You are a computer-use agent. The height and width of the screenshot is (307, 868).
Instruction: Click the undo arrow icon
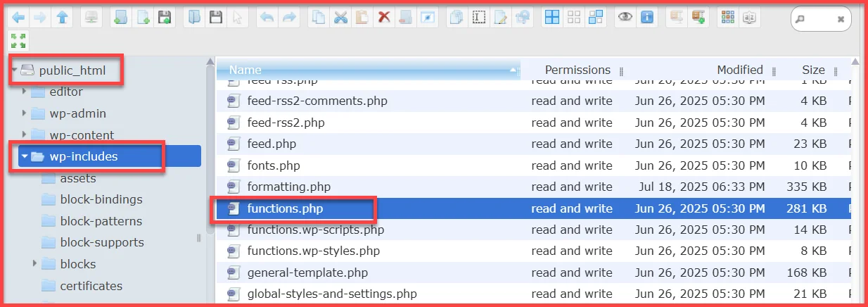point(267,17)
